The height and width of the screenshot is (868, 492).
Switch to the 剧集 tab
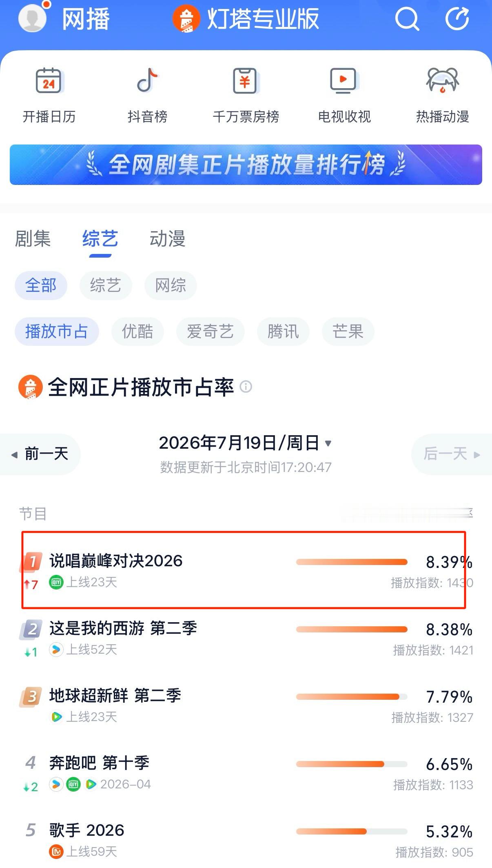pos(33,238)
